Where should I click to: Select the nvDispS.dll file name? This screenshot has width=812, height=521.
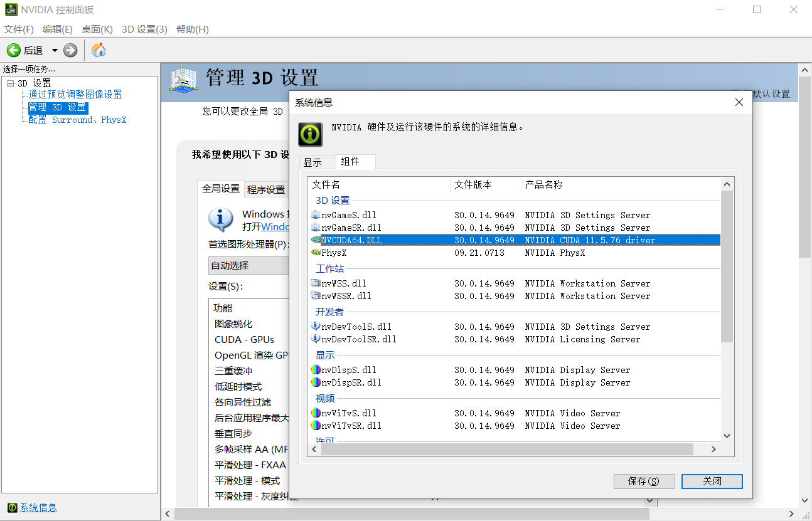(x=349, y=370)
